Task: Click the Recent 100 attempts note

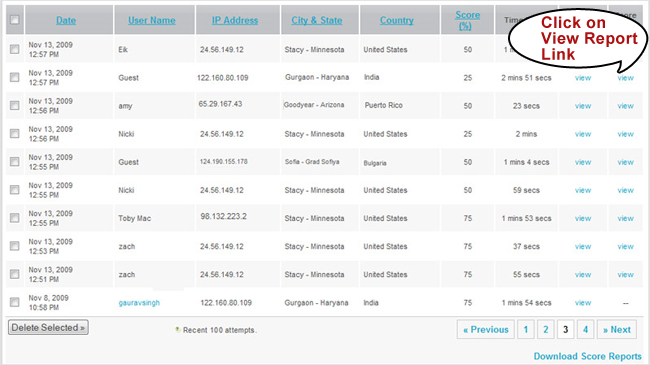Action: coord(216,330)
